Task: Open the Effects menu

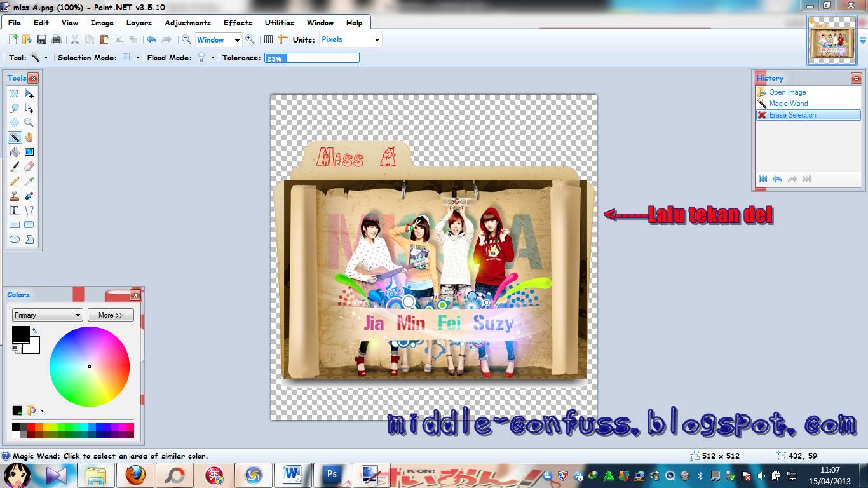Action: point(238,22)
